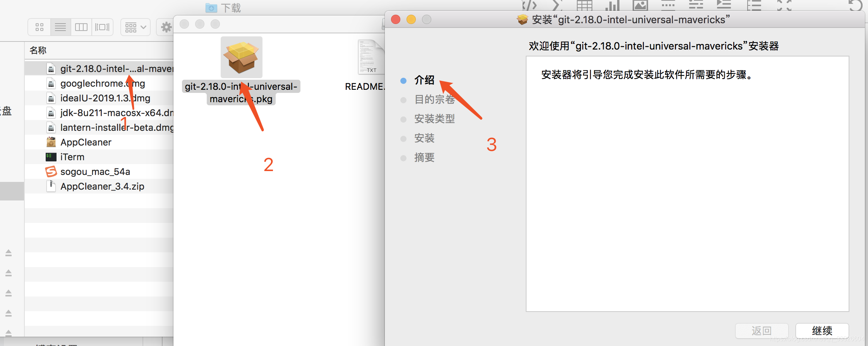Open the git-2.18.0 pkg installer icon
The width and height of the screenshot is (868, 346).
coord(242,57)
